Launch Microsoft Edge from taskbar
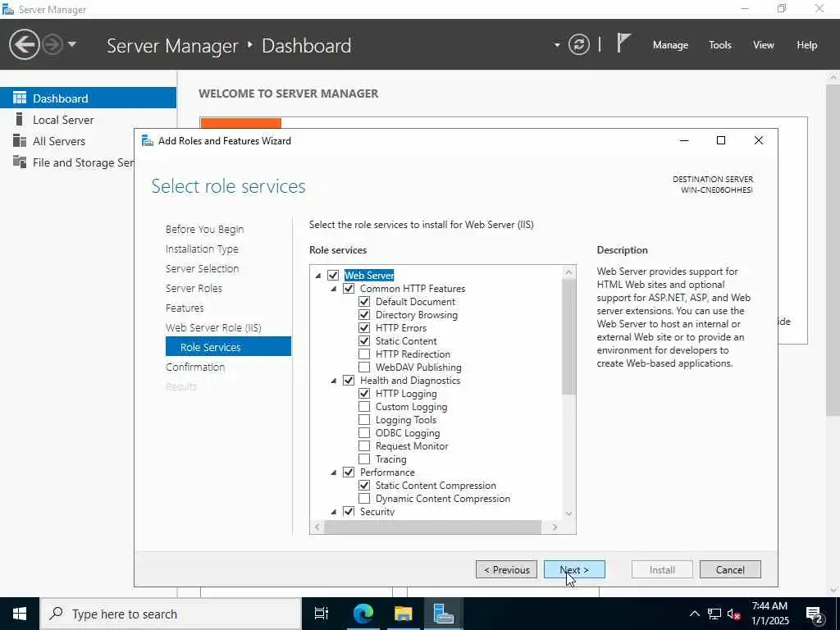This screenshot has width=840, height=630. [363, 614]
